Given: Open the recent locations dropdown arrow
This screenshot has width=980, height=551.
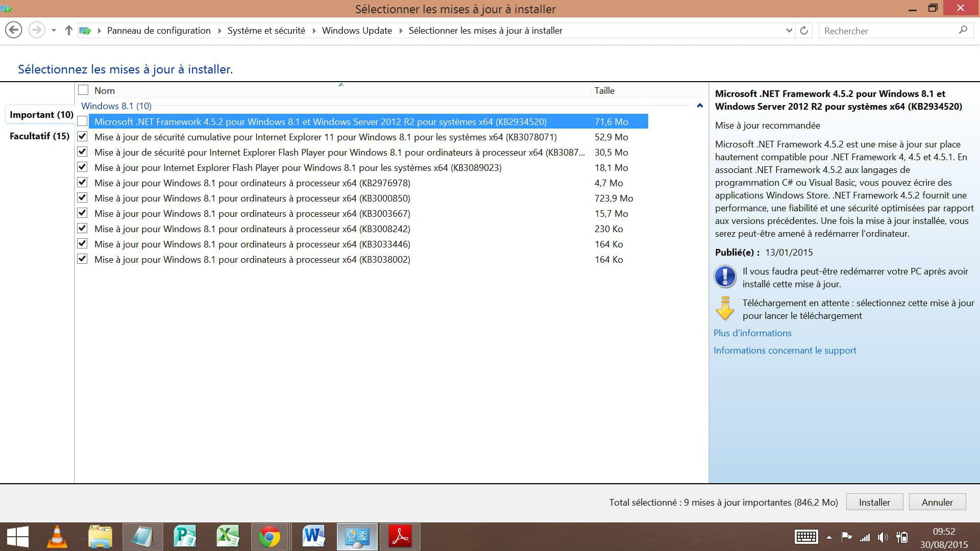Looking at the screenshot, I should tap(54, 31).
